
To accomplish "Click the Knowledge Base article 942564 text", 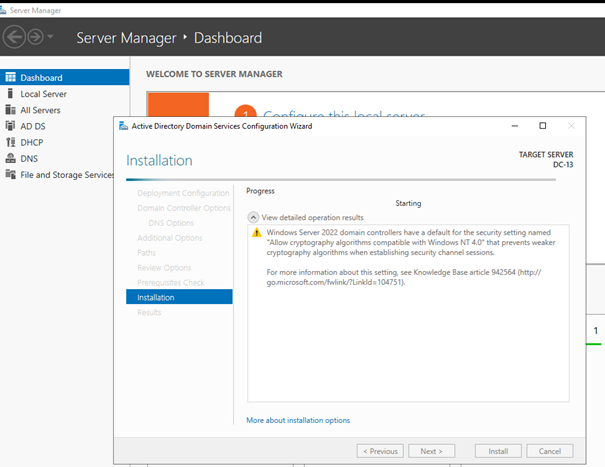I will [465, 272].
